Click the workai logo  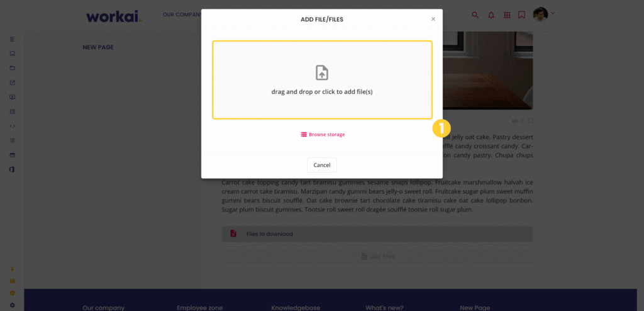114,16
